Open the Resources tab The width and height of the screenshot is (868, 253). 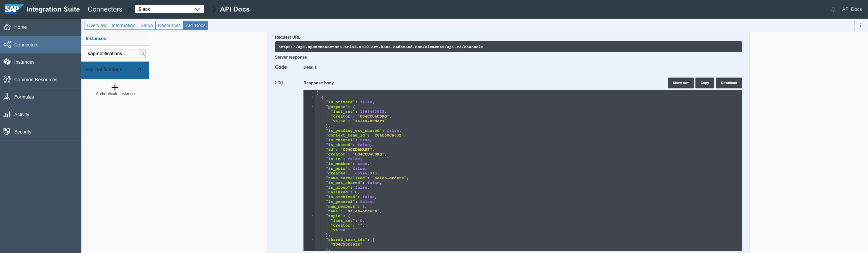[x=169, y=25]
